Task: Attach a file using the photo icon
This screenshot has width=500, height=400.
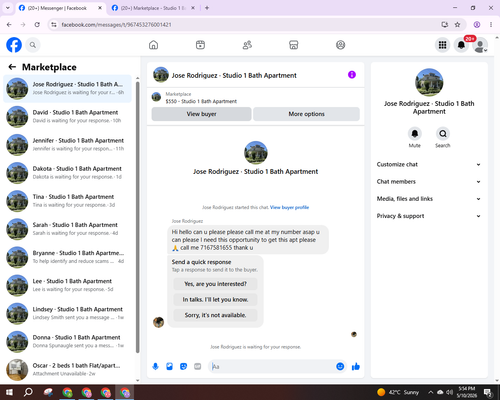Action: pyautogui.click(x=169, y=367)
